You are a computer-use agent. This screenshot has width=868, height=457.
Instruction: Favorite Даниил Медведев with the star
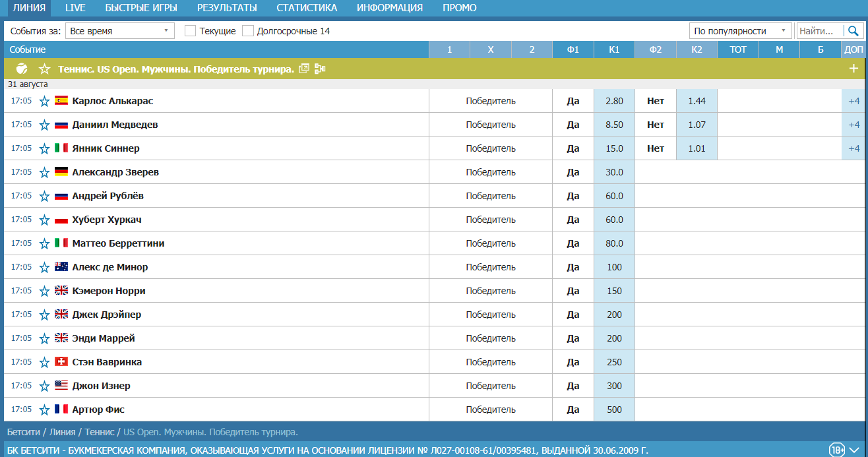[44, 125]
